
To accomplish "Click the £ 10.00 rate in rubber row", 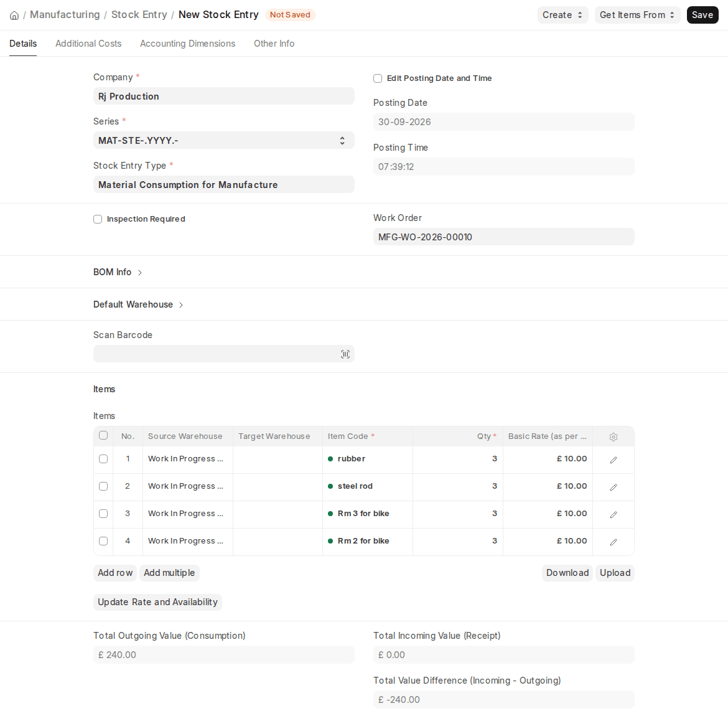I will click(x=548, y=459).
